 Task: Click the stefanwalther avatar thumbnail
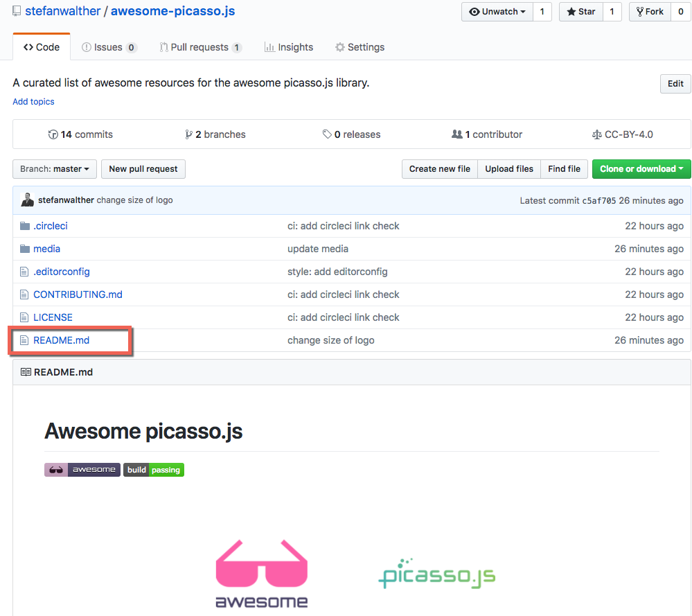coord(28,200)
